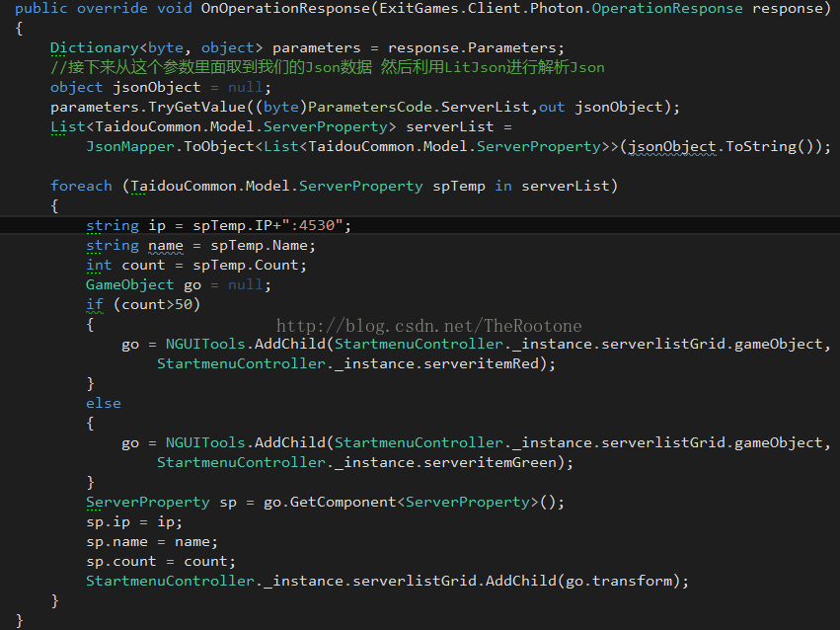Click the 'object jsonObject = null;' declaration line
This screenshot has width=840, height=630.
tap(161, 87)
